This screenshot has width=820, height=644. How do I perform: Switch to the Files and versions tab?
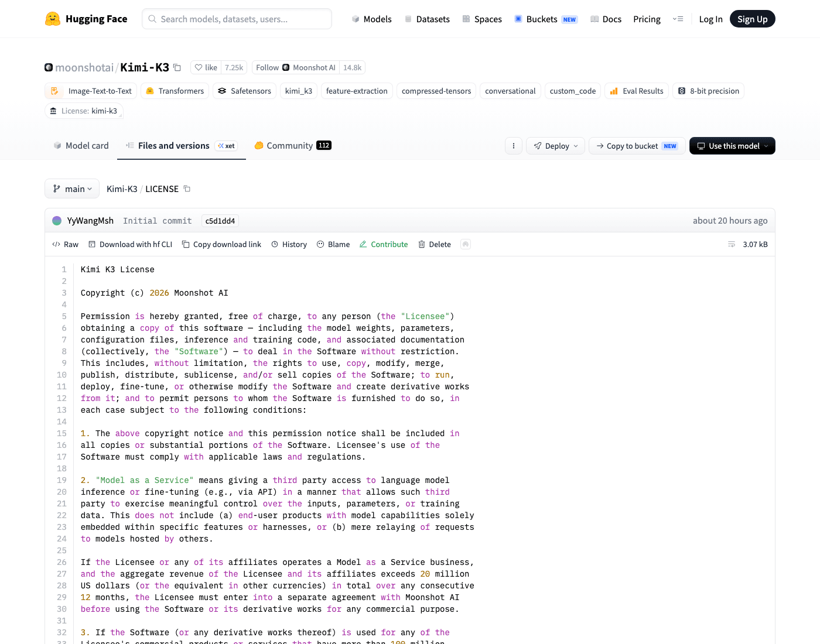(182, 145)
